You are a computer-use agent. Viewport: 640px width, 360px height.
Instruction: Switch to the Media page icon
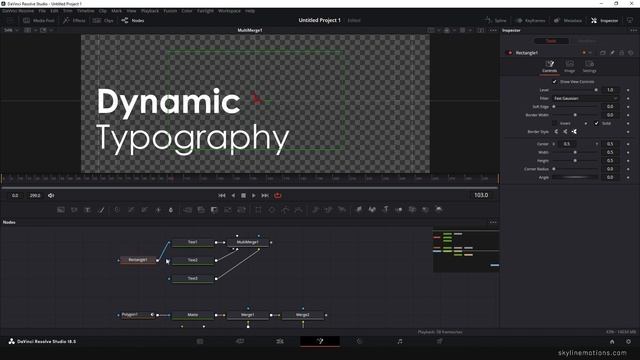(200, 341)
